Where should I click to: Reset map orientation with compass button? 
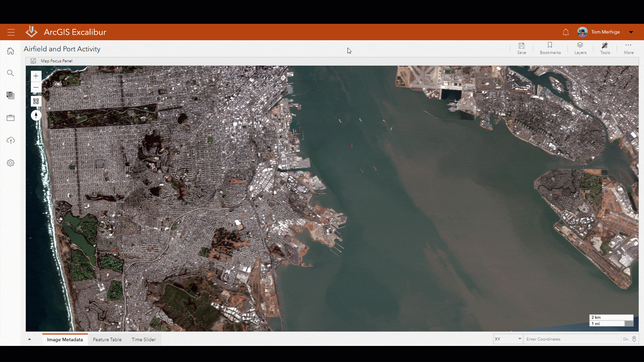[x=36, y=115]
